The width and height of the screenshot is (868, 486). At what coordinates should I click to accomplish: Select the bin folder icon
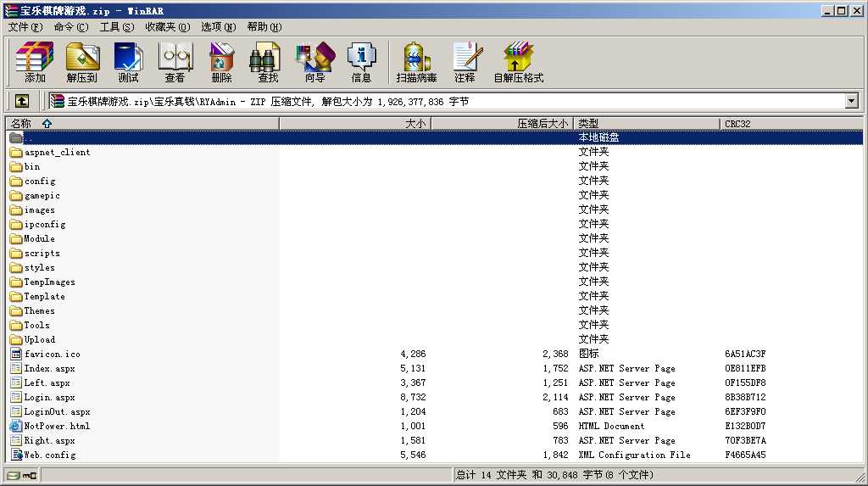tap(16, 166)
